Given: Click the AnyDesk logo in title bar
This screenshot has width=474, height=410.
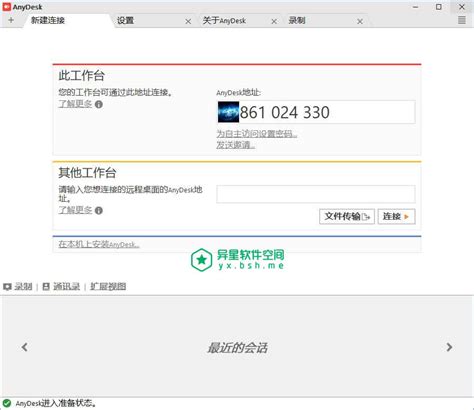Looking at the screenshot, I should point(7,7).
